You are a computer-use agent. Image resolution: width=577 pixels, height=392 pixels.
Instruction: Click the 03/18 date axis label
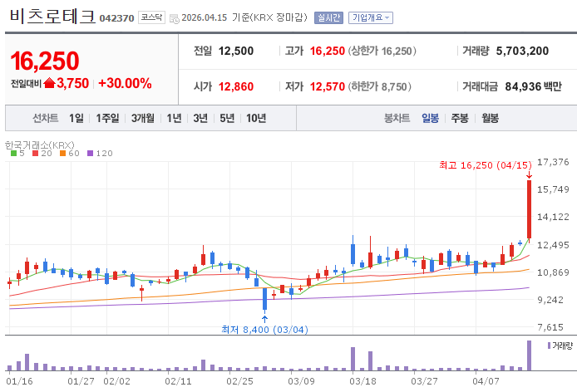[x=362, y=381]
